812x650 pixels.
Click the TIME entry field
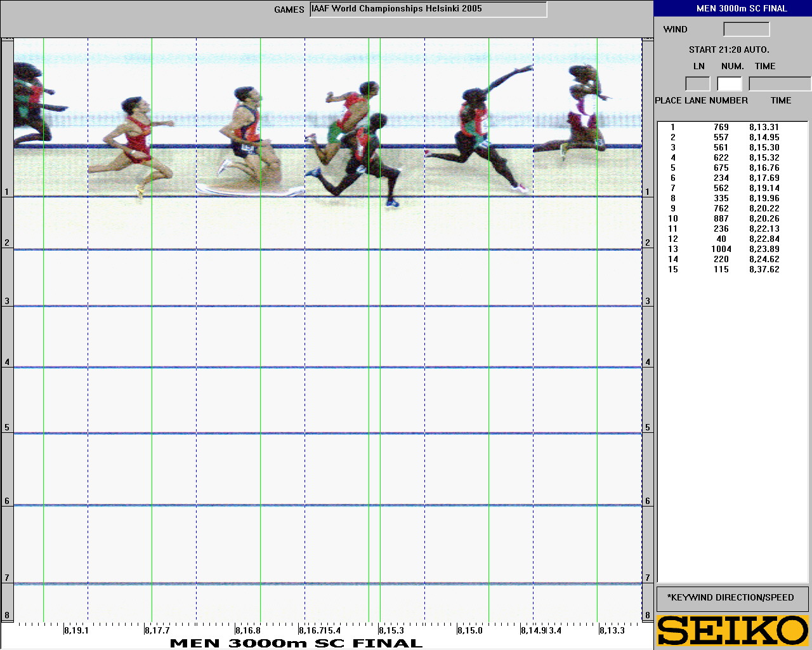click(x=779, y=84)
